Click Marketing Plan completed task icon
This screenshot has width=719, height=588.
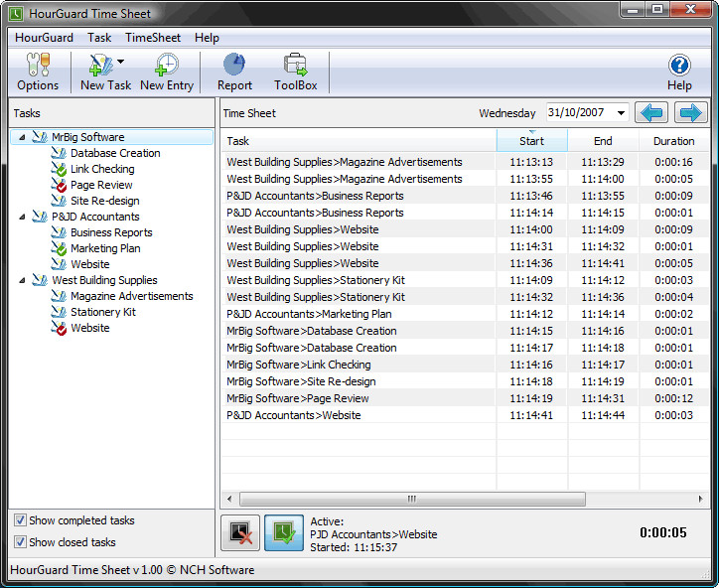[x=59, y=248]
